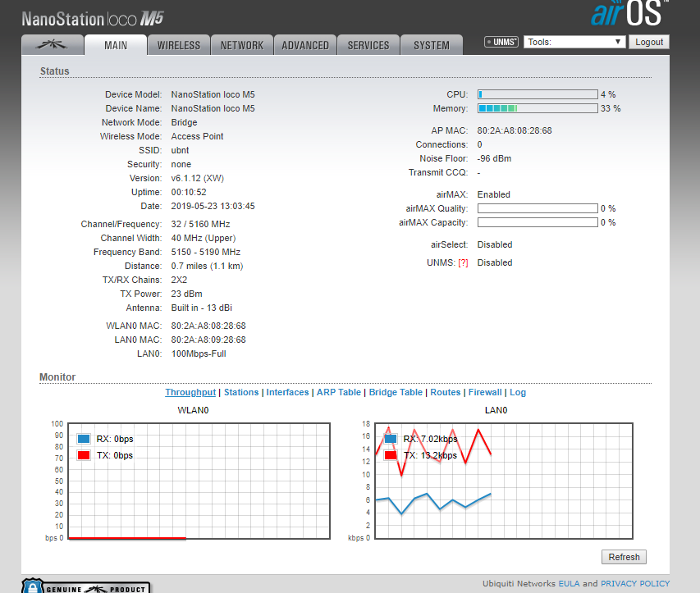
Task: Show the Throughput monitor
Action: 190,392
